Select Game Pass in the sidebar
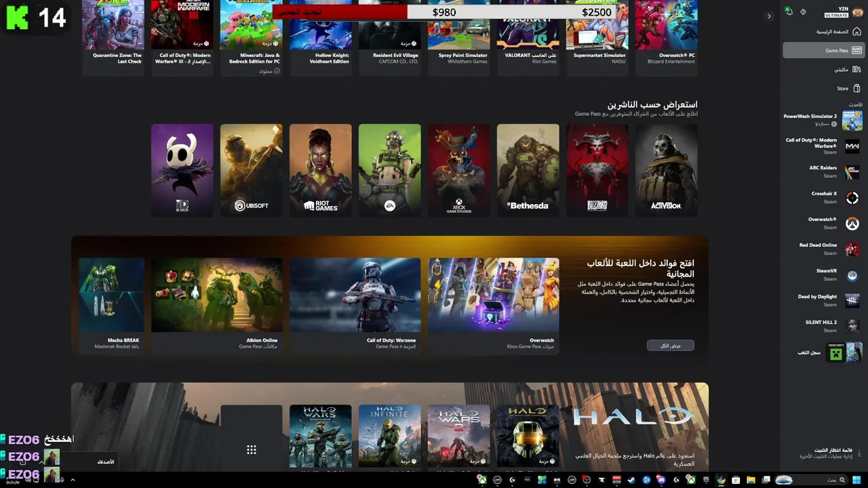This screenshot has width=868, height=488. click(x=823, y=50)
